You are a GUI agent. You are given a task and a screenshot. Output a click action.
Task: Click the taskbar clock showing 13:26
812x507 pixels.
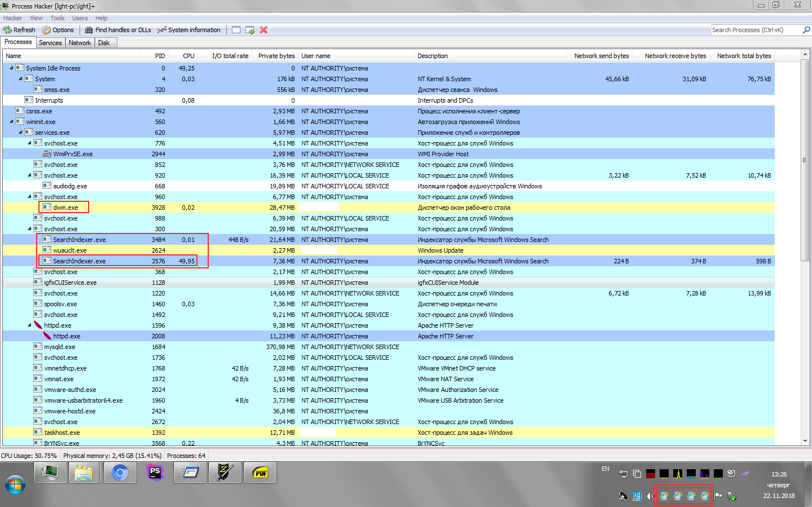click(x=779, y=474)
